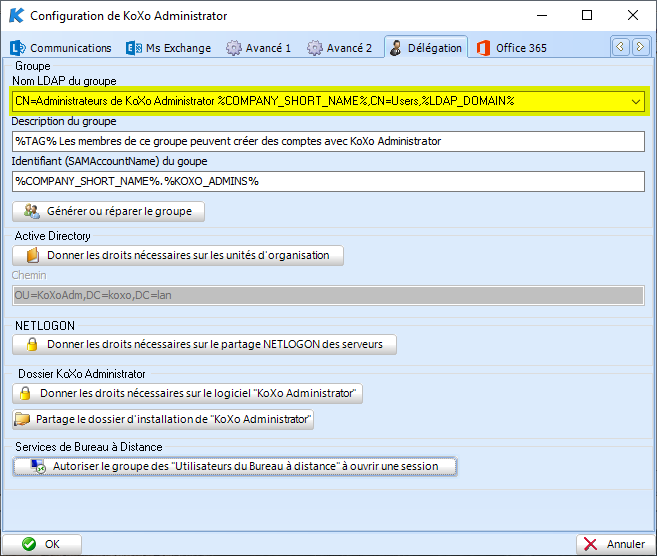
Task: Open the Avancé 2 tab
Action: [x=340, y=48]
